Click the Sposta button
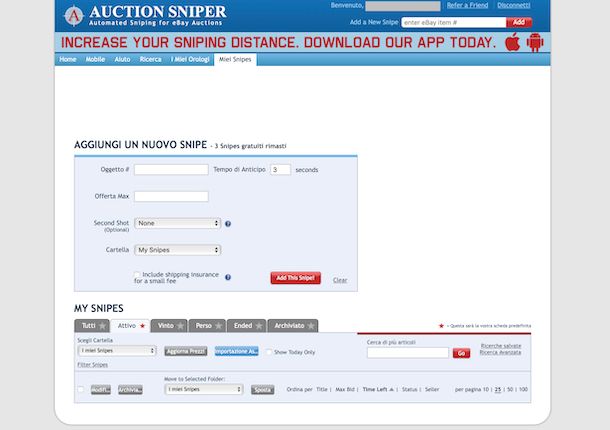This screenshot has width=610, height=430. click(x=263, y=390)
